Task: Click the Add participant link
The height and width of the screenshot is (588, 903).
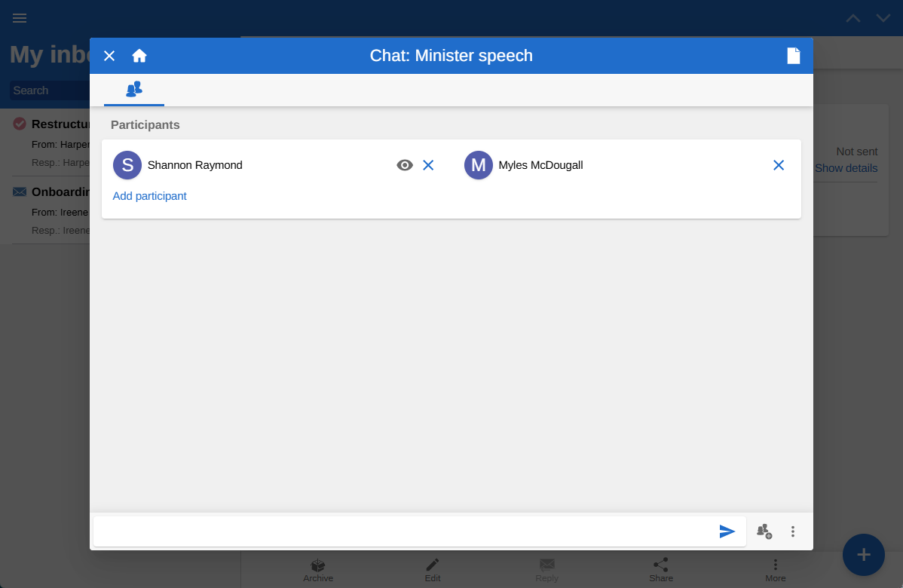Action: point(150,196)
